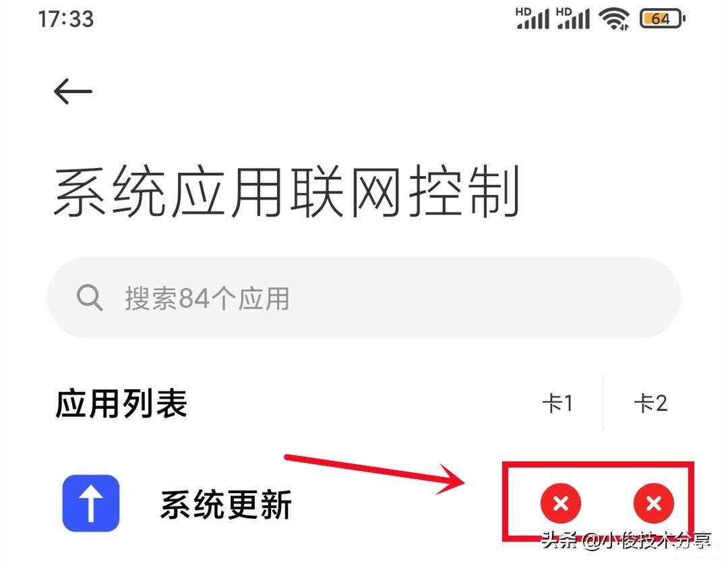The image size is (728, 566).
Task: Focus the 搜索84个应用 search field
Action: click(x=364, y=298)
